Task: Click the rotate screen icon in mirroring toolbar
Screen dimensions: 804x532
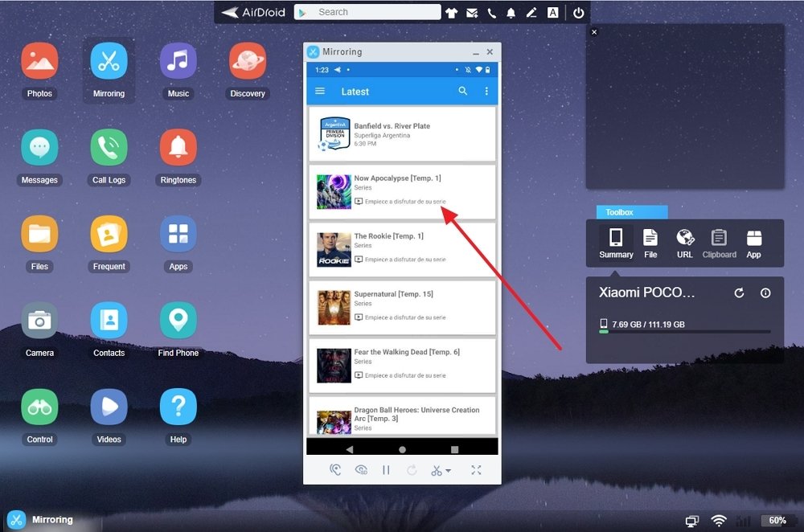Action: 412,470
